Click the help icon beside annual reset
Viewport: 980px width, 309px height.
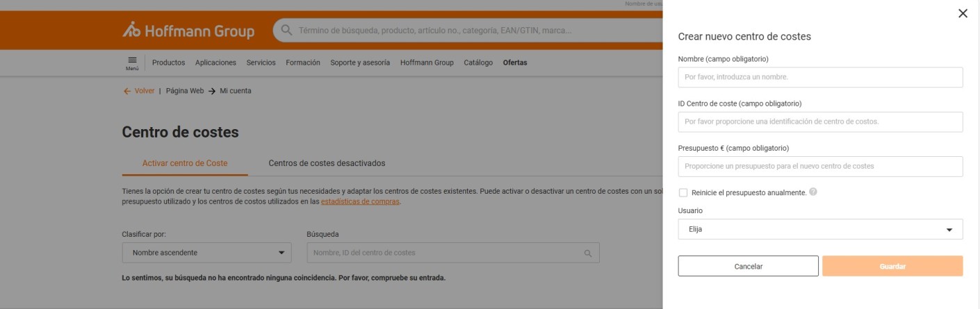(x=813, y=193)
